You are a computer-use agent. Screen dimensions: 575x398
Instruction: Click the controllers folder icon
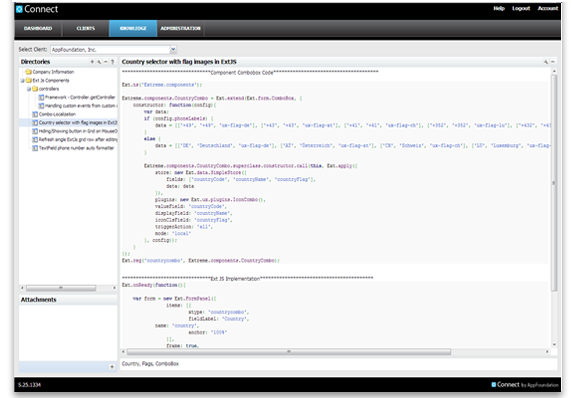tap(35, 89)
